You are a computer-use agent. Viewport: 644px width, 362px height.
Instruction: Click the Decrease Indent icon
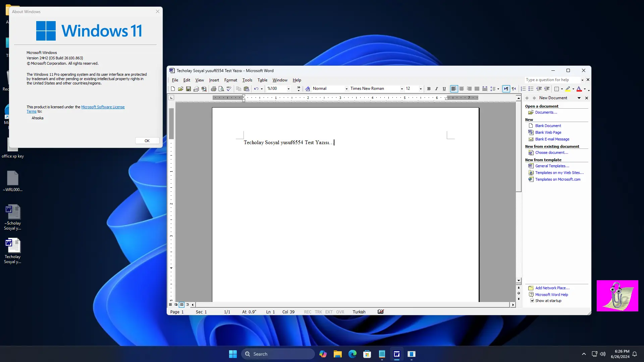[539, 89]
